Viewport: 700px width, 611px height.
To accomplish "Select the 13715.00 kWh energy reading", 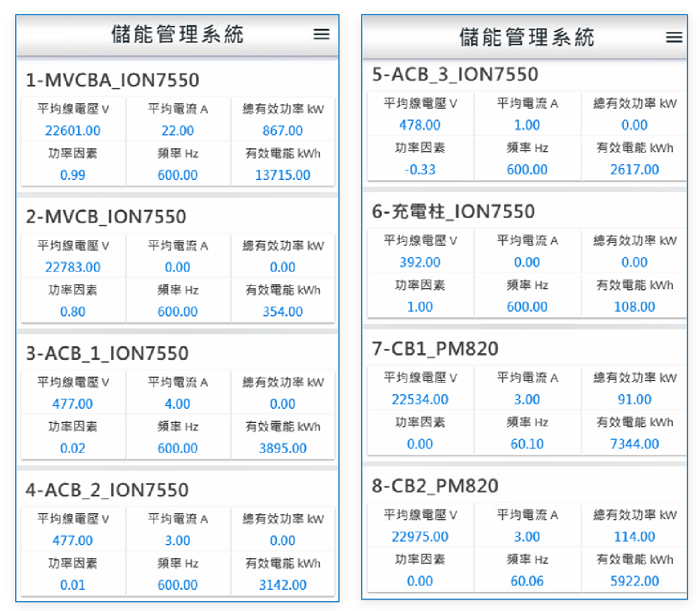I will [282, 175].
